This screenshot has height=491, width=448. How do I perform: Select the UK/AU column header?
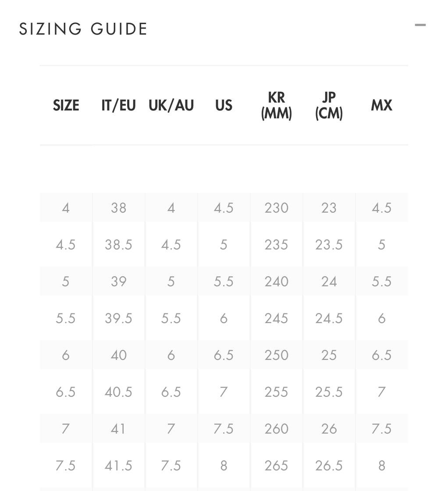coord(171,105)
